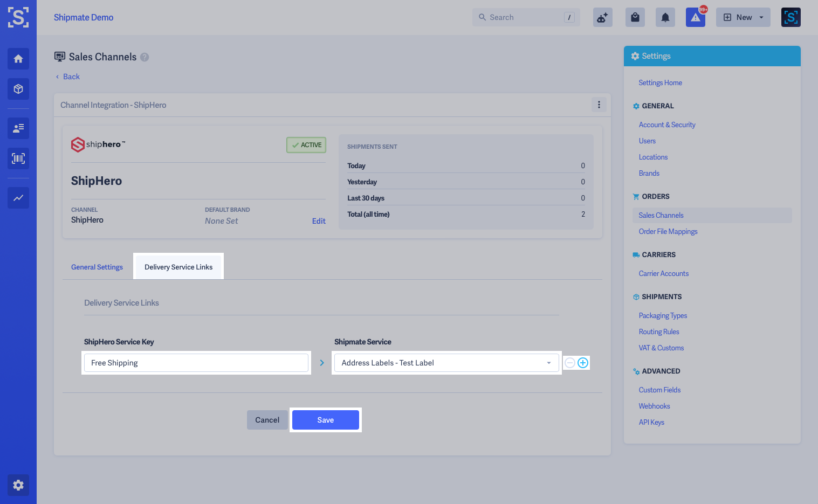Click the ShipHero logo image

(x=98, y=144)
